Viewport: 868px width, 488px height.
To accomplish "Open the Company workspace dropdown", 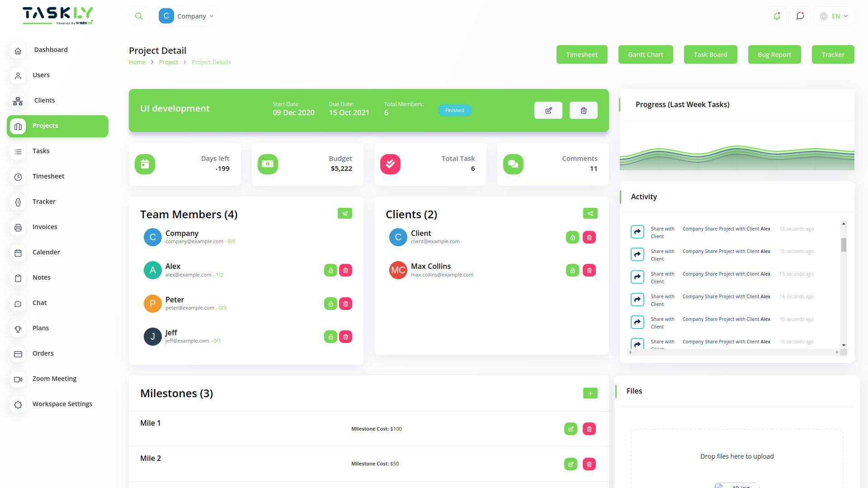I will click(187, 15).
